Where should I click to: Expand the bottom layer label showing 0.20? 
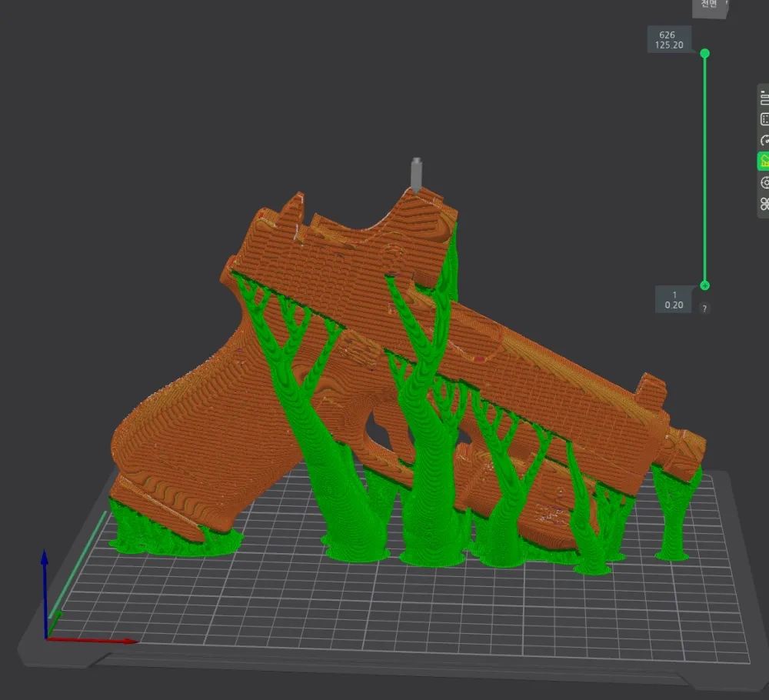673,300
